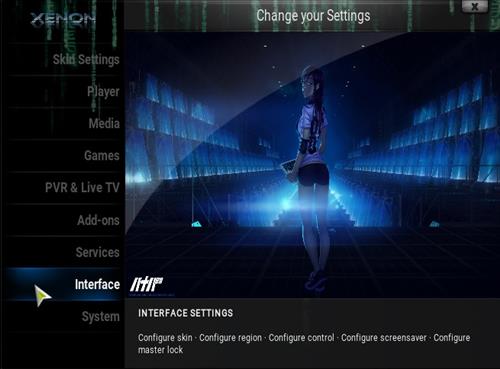
Task: Go to Games settings
Action: [x=63, y=156]
